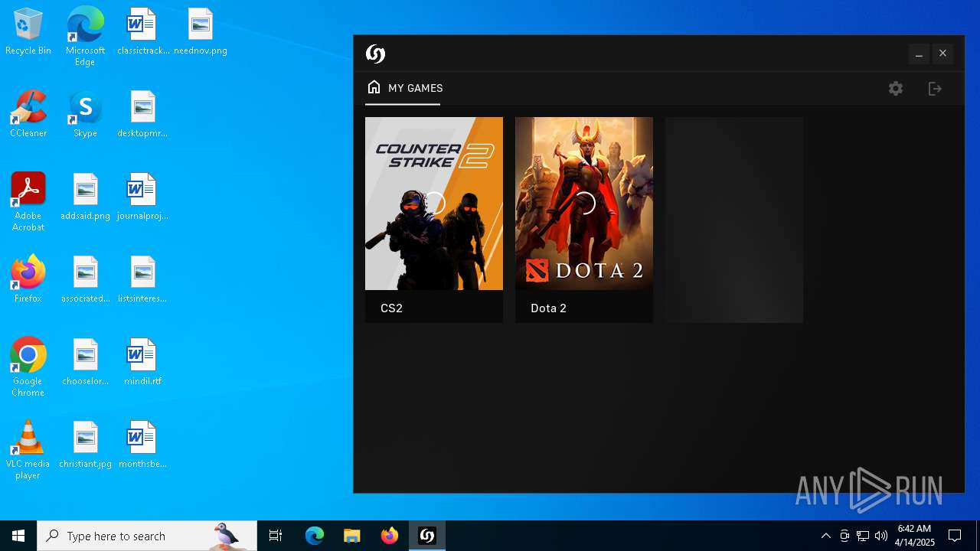Select desktopmr image file on desktop
Screen dimensions: 980x551
tap(142, 115)
